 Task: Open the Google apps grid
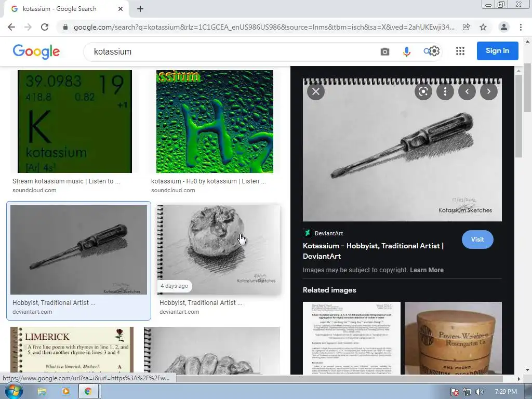coord(460,51)
